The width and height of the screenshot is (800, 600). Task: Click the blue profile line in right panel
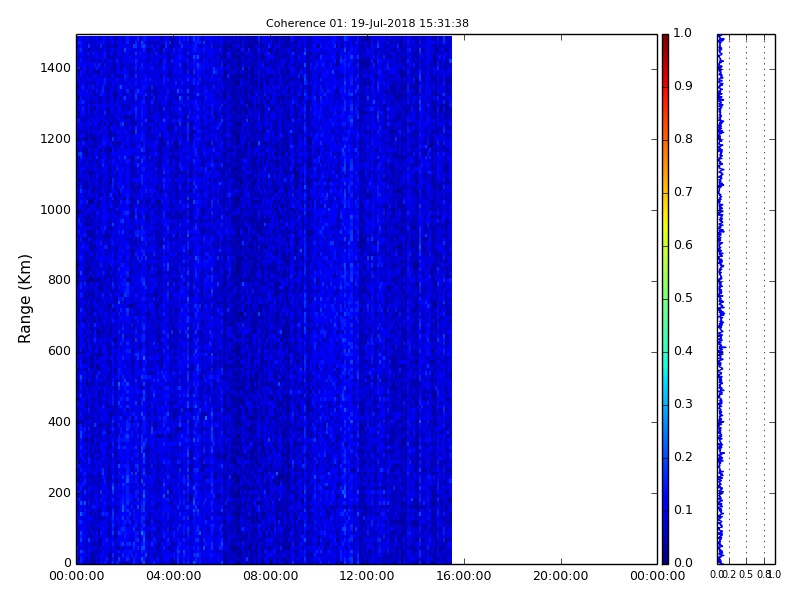721,299
